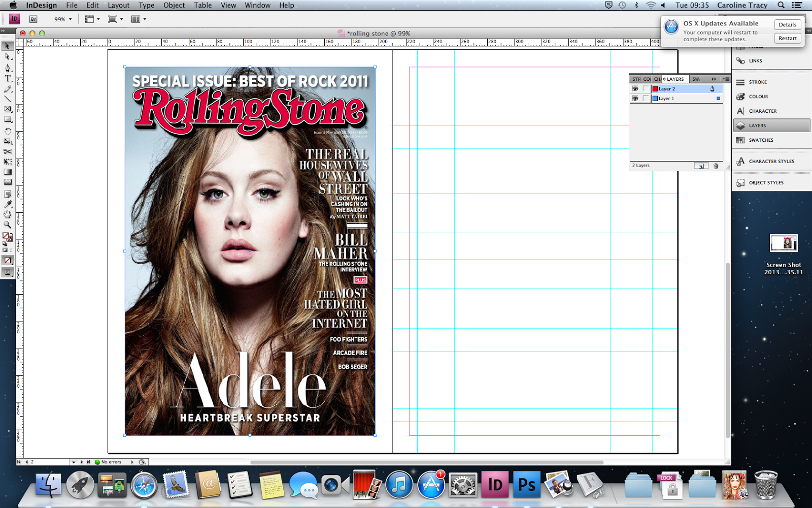
Task: Collapse the floating panel with double arrows
Action: tap(714, 79)
